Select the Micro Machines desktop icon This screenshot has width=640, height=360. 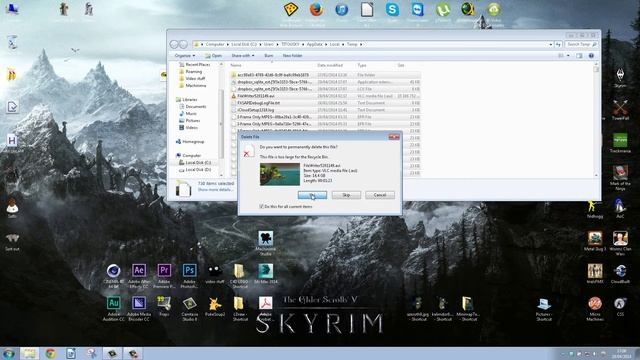(x=595, y=303)
